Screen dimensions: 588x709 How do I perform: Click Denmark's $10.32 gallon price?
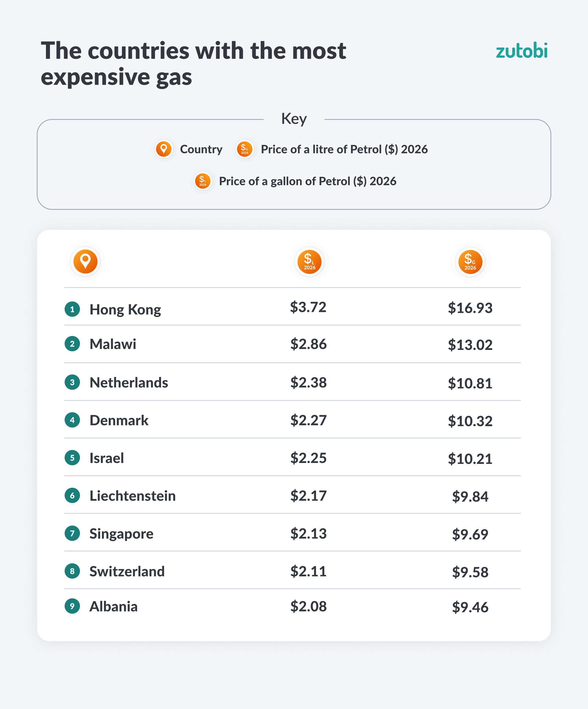[x=470, y=421]
